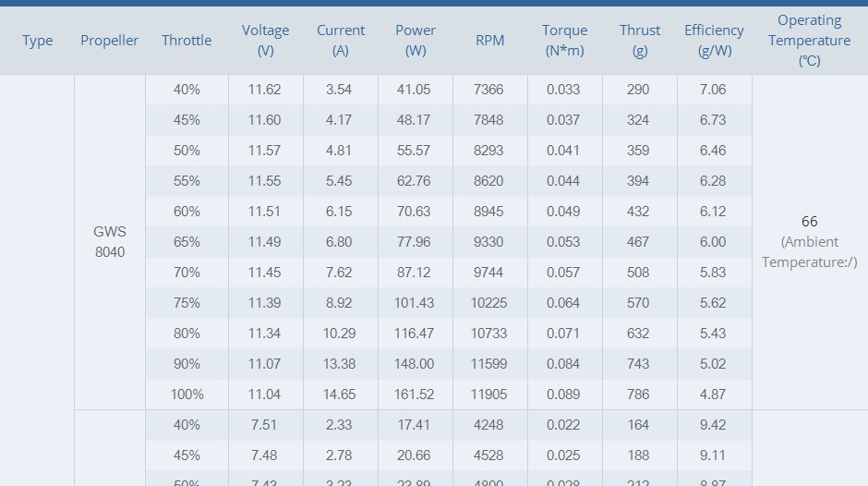Click thrust value 432
The image size is (868, 486).
tap(638, 212)
